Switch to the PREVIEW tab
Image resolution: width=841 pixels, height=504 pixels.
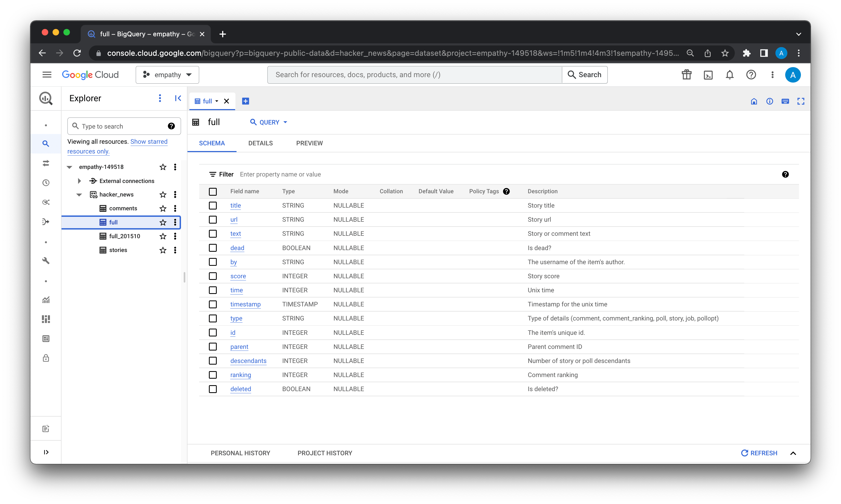[x=309, y=143]
